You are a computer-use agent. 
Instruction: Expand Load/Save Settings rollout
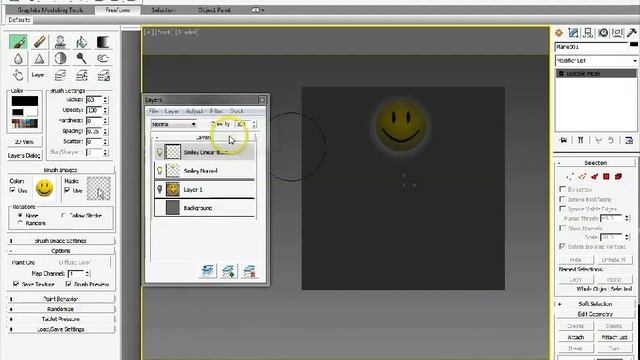[61, 329]
